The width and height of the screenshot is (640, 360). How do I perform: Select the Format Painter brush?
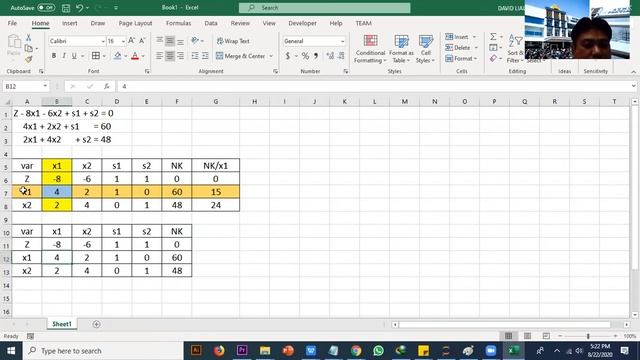pos(28,60)
